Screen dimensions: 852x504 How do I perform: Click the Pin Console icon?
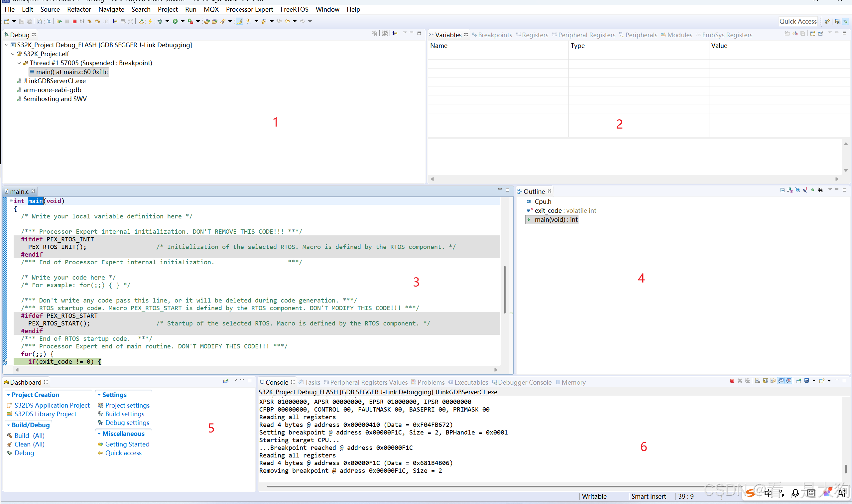point(799,381)
